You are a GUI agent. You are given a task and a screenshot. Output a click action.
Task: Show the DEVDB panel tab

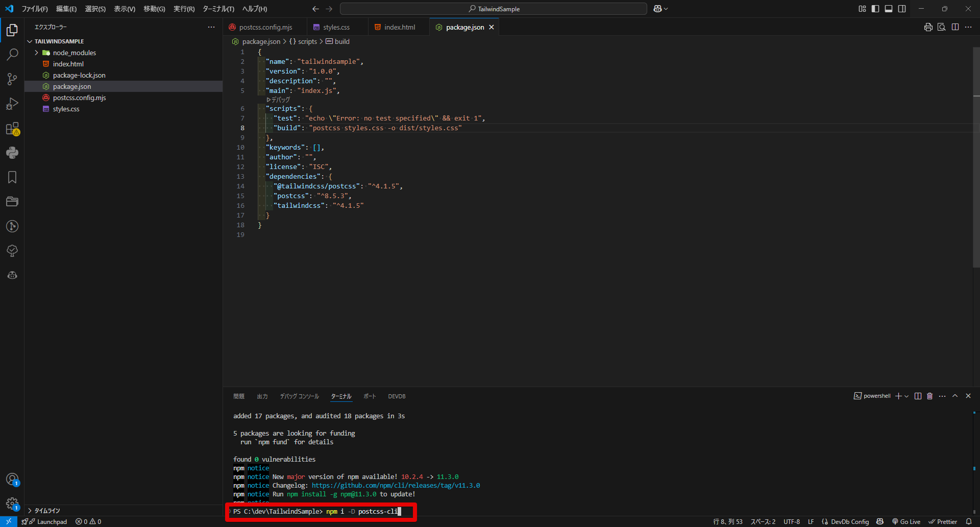coord(397,396)
